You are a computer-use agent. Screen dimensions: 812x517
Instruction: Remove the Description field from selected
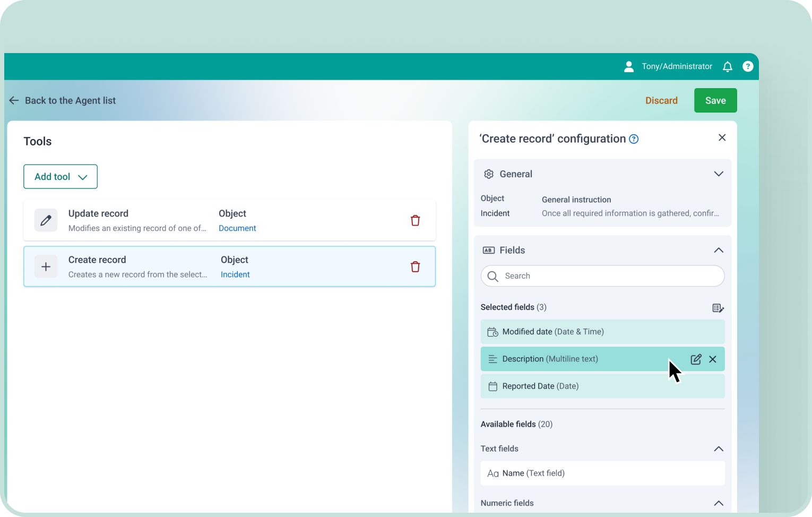click(713, 359)
